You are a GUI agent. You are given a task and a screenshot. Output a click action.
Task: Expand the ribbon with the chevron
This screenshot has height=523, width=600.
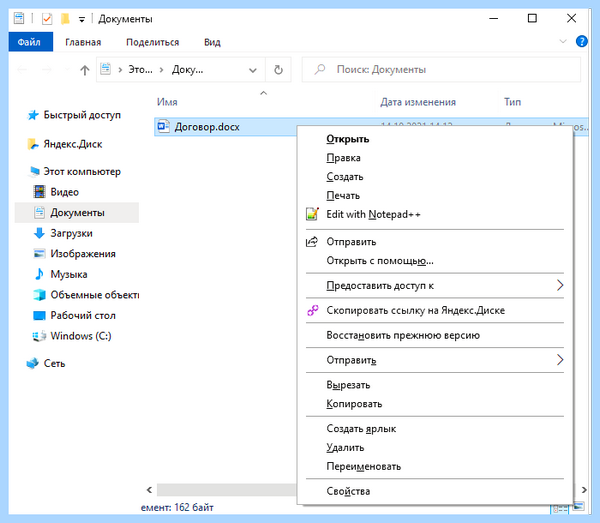(563, 41)
